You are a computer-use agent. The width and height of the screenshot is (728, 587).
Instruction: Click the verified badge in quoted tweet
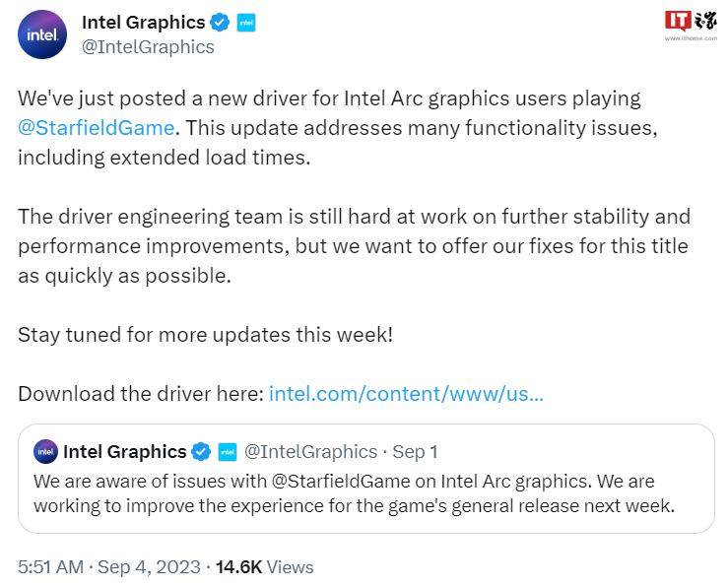pos(201,452)
